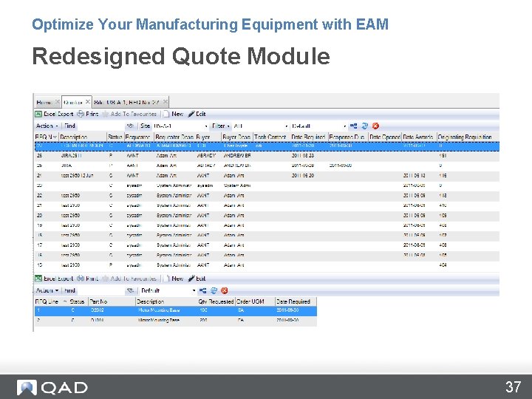Sort by Date Awarded column header
This screenshot has height=399, width=532.
(419, 137)
